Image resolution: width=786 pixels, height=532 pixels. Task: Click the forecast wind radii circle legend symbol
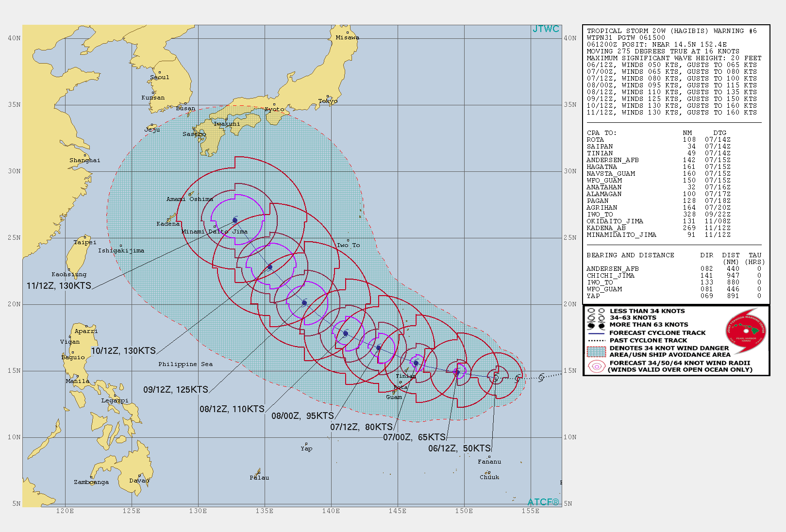tap(596, 366)
